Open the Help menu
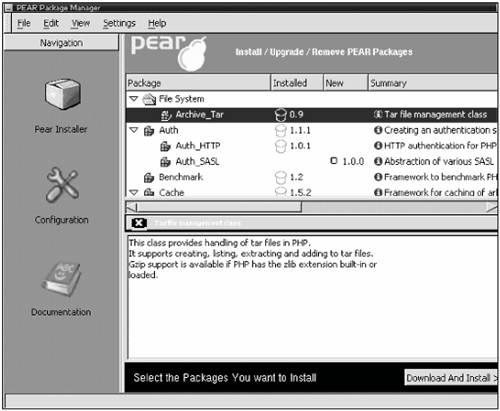 [x=157, y=23]
